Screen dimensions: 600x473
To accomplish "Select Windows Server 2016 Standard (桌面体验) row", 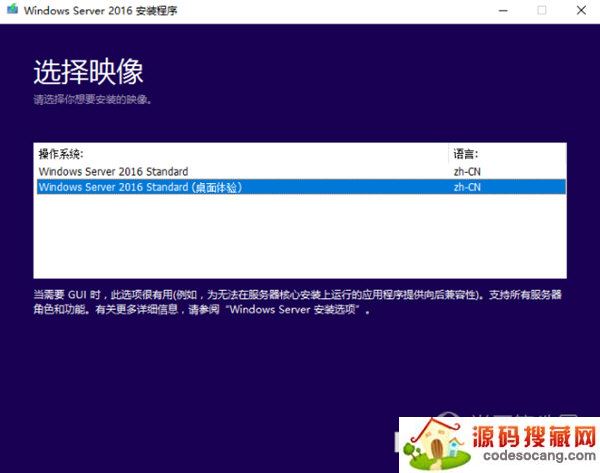I will click(301, 187).
